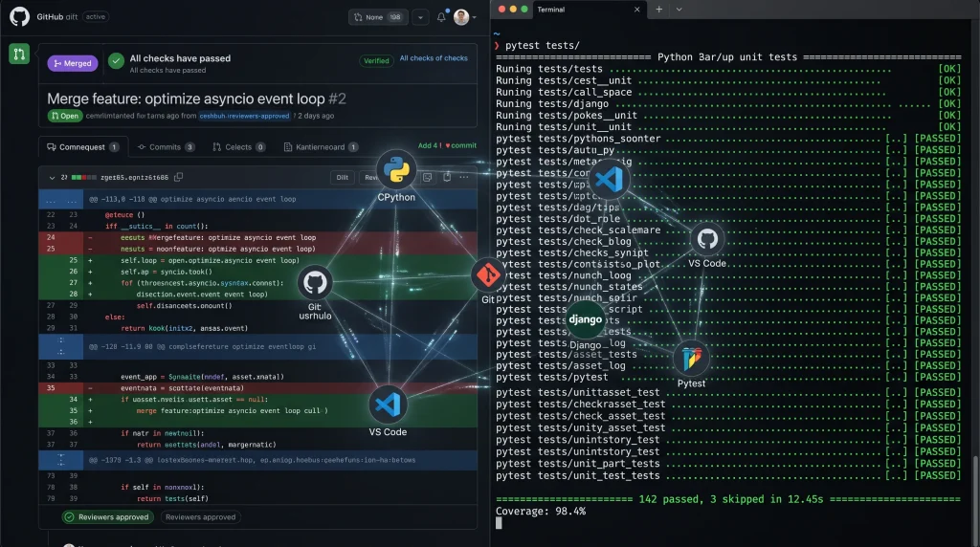Viewport: 980px width, 547px height.
Task: Click the CPython logo icon
Action: 396,170
